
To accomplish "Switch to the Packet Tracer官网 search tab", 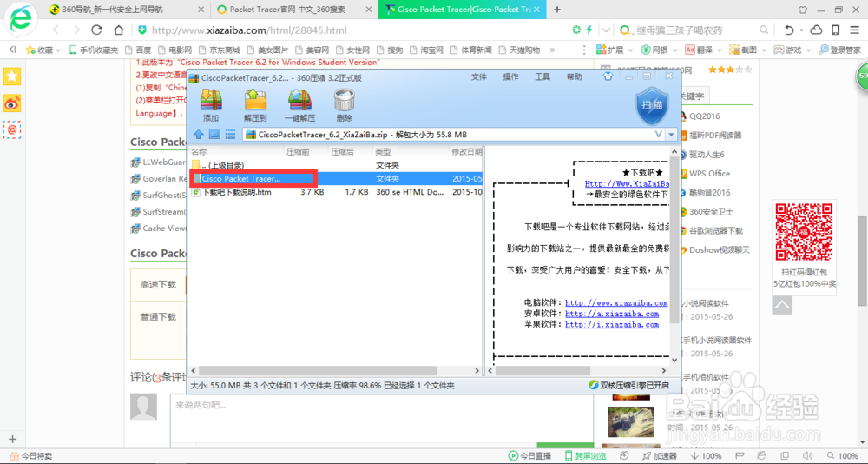I will 293,10.
